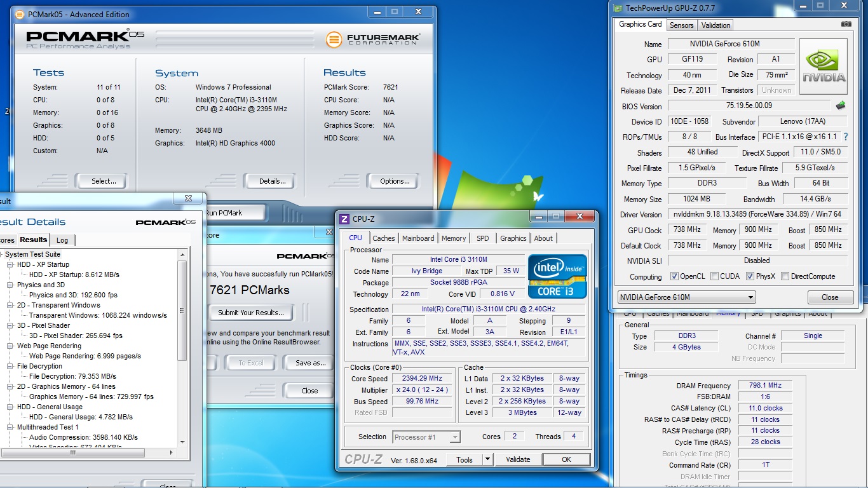Toggle the PhysX checkbox in GPU-Z
The height and width of the screenshot is (488, 868).
click(x=750, y=276)
